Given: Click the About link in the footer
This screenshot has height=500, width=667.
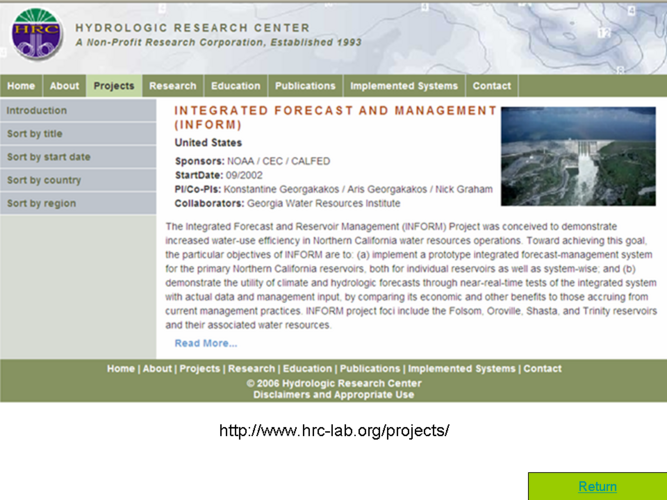Looking at the screenshot, I should (157, 369).
